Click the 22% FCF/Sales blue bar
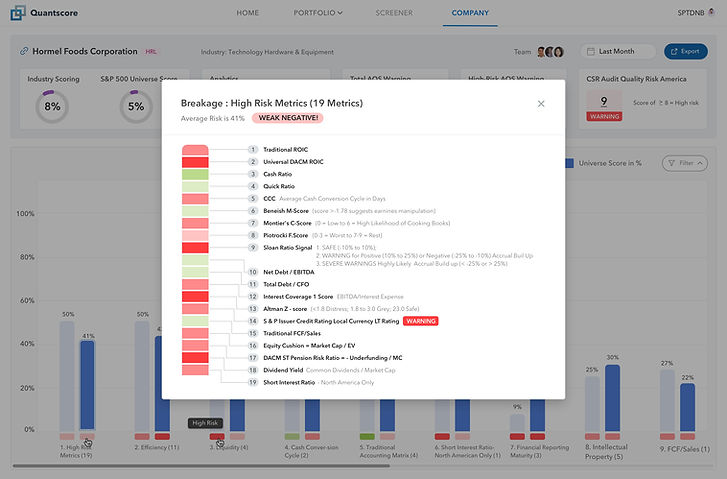 [x=688, y=407]
